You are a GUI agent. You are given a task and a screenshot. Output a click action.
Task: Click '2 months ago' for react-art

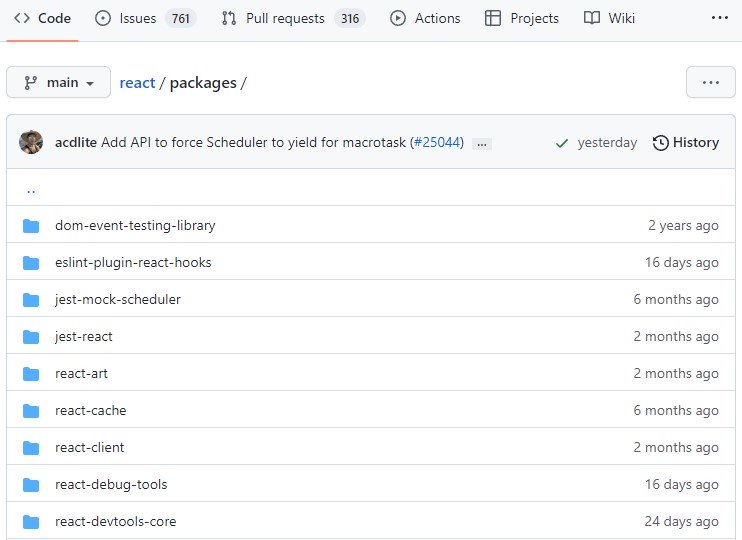pyautogui.click(x=676, y=373)
